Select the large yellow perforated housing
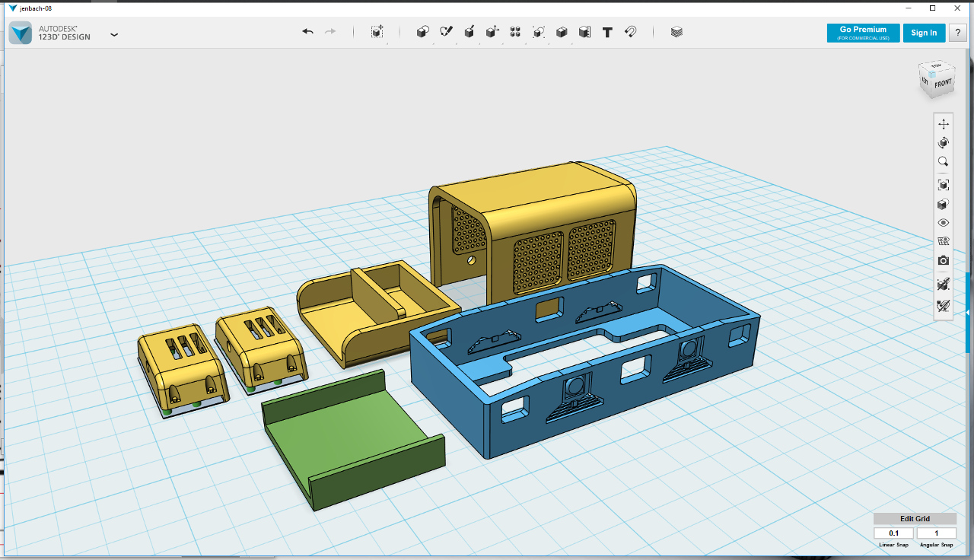 (533, 232)
